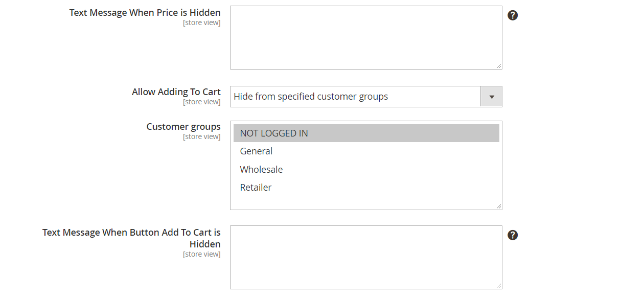Screen dimensions: 644x297
Task: Click the 'Customer groups' field label
Action: point(183,127)
